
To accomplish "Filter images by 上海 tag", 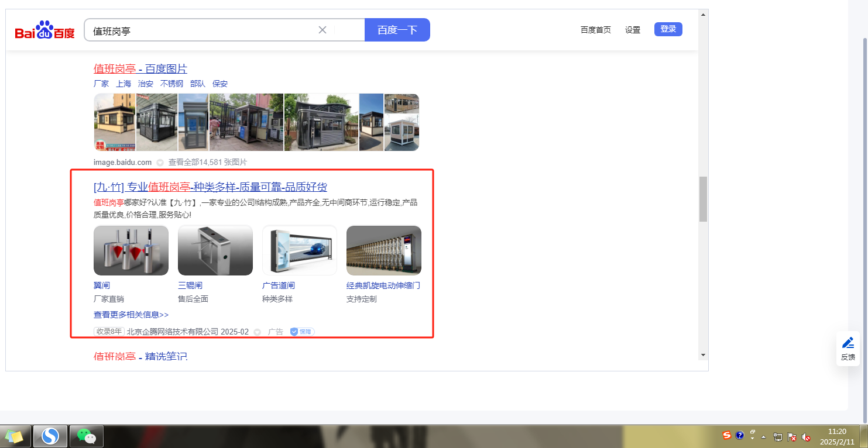I will (123, 84).
